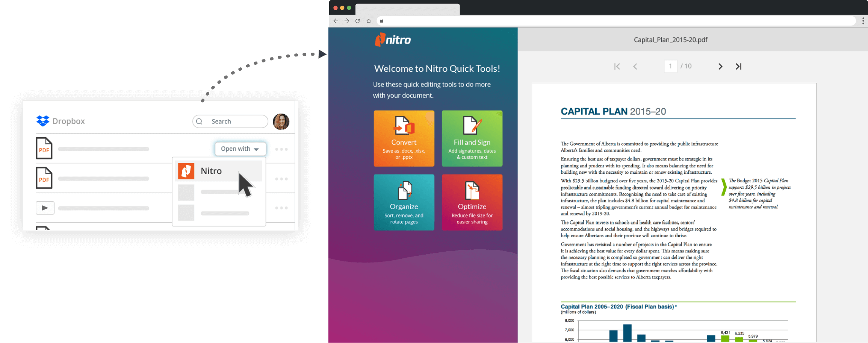
Task: Expand the Open with dropdown
Action: (x=240, y=149)
